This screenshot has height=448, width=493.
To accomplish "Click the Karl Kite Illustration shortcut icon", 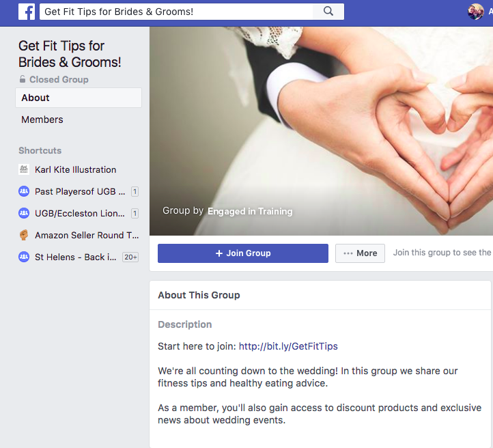I will pyautogui.click(x=24, y=169).
